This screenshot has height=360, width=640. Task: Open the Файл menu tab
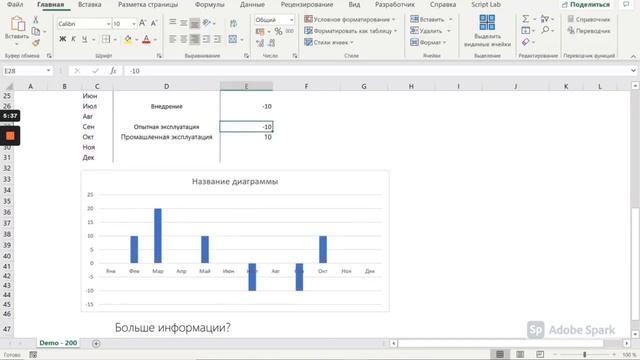[15, 4]
